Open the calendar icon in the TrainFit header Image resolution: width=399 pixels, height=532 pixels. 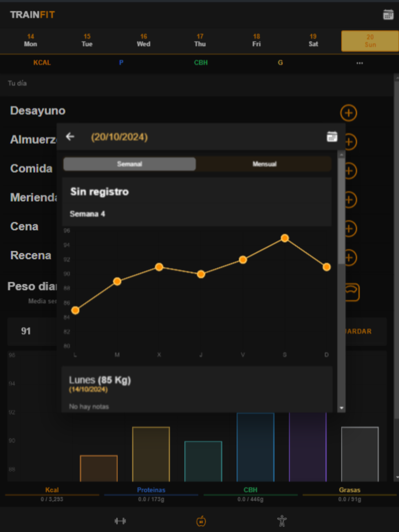pos(388,15)
